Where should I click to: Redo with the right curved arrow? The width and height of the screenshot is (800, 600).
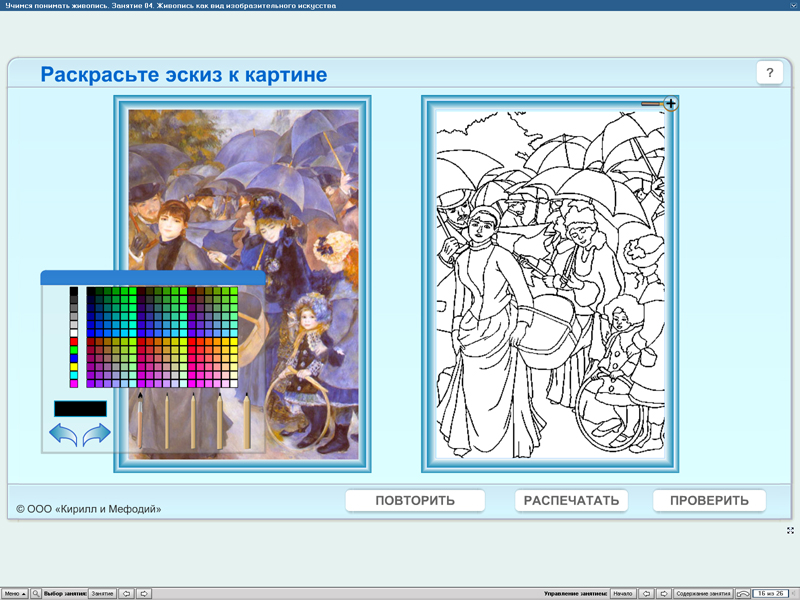click(x=96, y=434)
